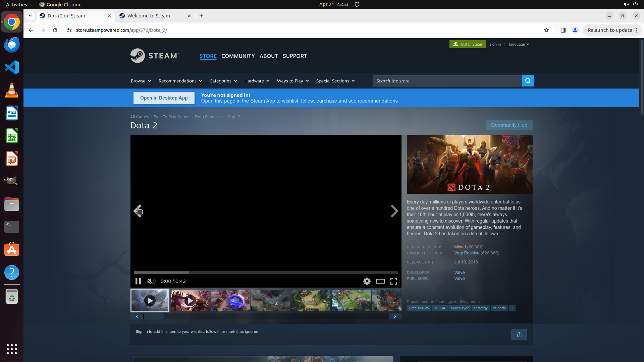The height and width of the screenshot is (362, 644).
Task: Seek on the video progress bar
Action: [x=266, y=273]
